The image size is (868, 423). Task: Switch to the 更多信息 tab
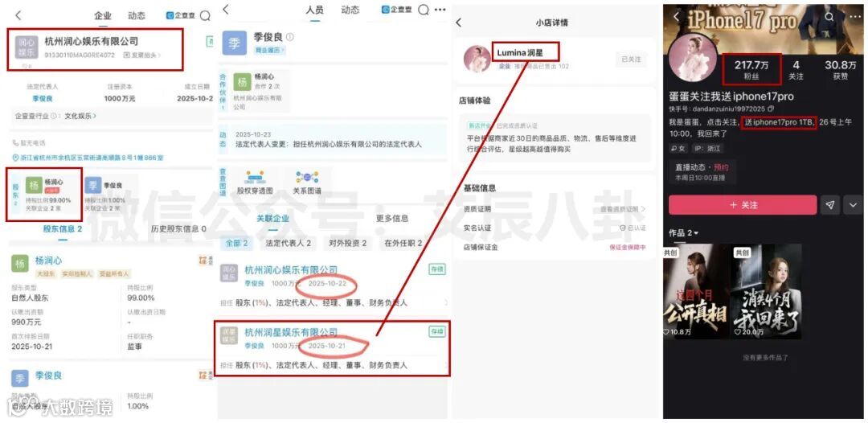tap(392, 218)
